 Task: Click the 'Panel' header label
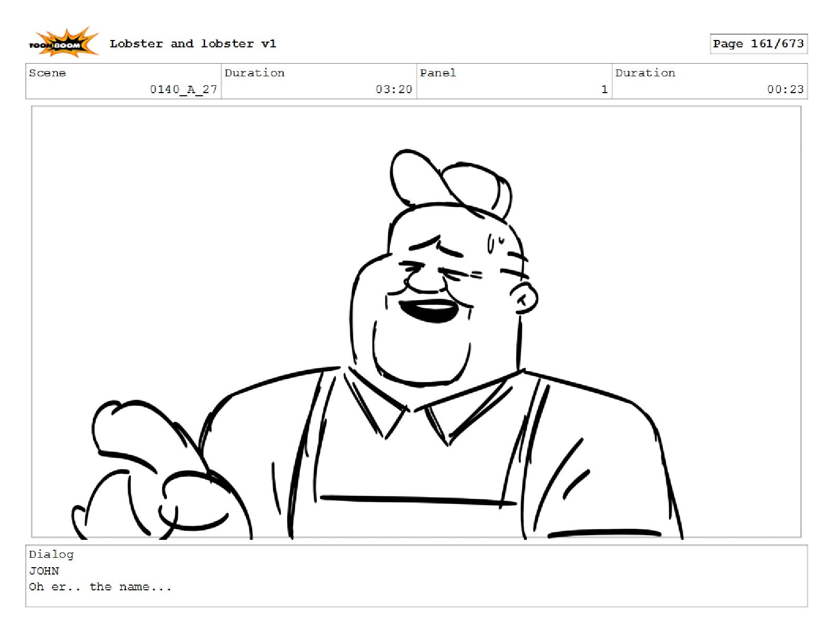(438, 73)
